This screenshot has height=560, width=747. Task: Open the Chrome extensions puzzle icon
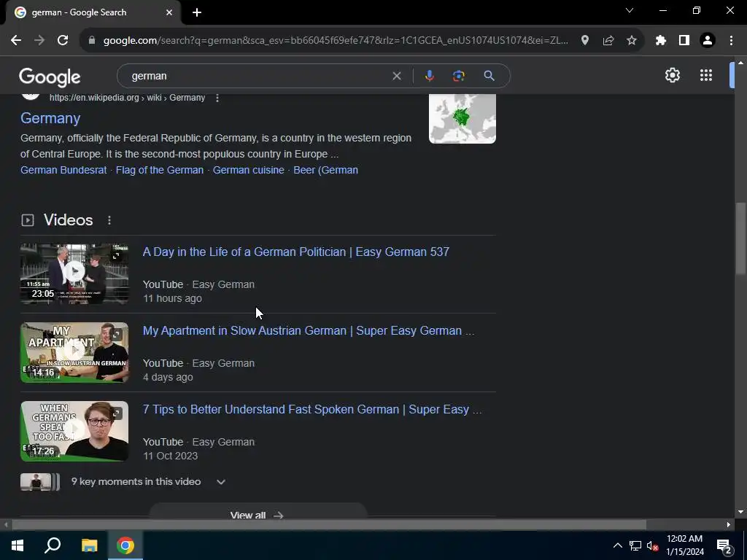click(660, 41)
